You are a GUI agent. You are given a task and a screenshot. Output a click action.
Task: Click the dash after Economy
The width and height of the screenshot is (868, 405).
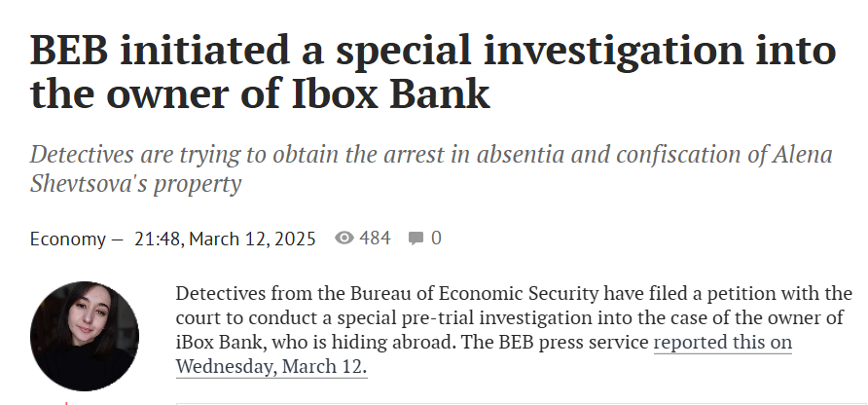pyautogui.click(x=116, y=239)
